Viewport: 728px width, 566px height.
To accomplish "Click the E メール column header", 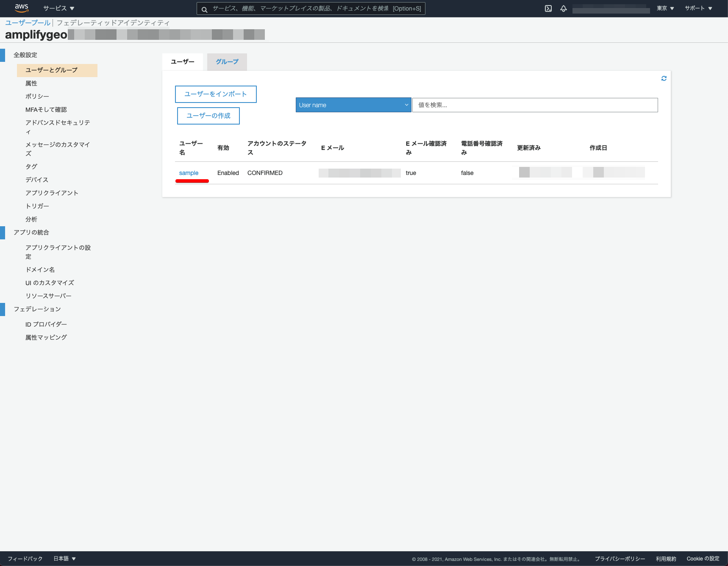I will pos(333,148).
